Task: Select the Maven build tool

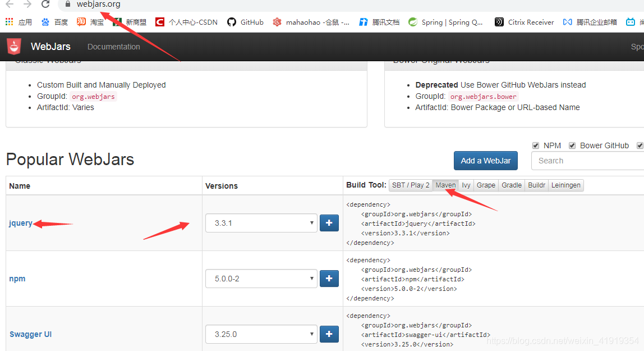Action: 445,185
